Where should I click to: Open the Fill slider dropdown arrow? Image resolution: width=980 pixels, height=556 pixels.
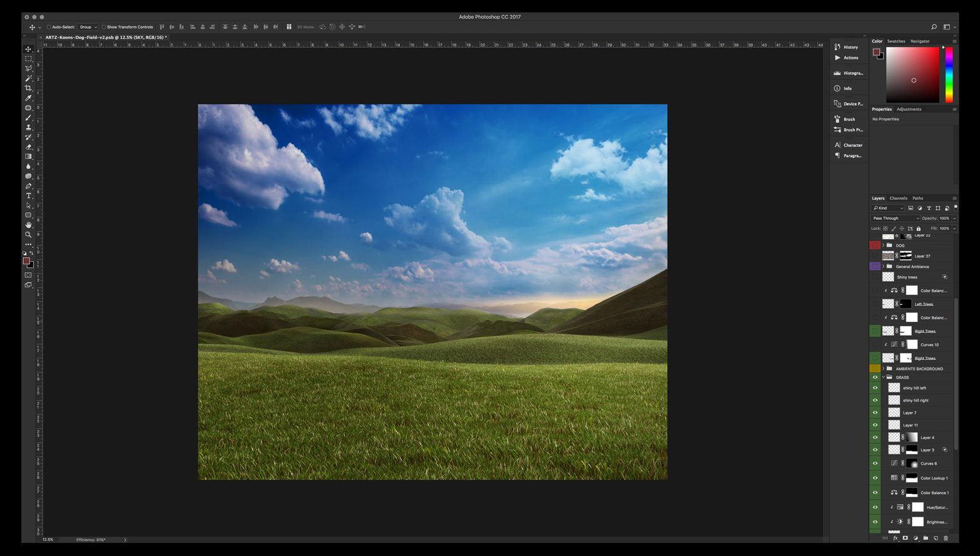tap(954, 229)
